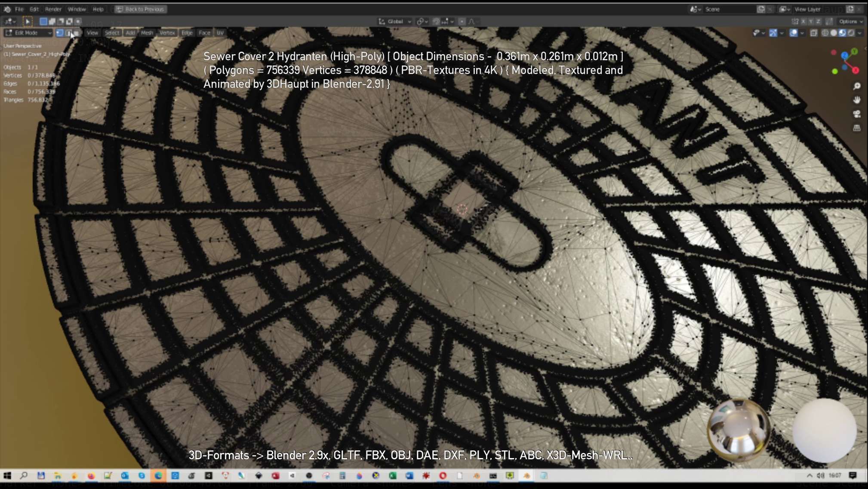
Task: Choose the Set new selection mode icon
Action: pos(43,21)
